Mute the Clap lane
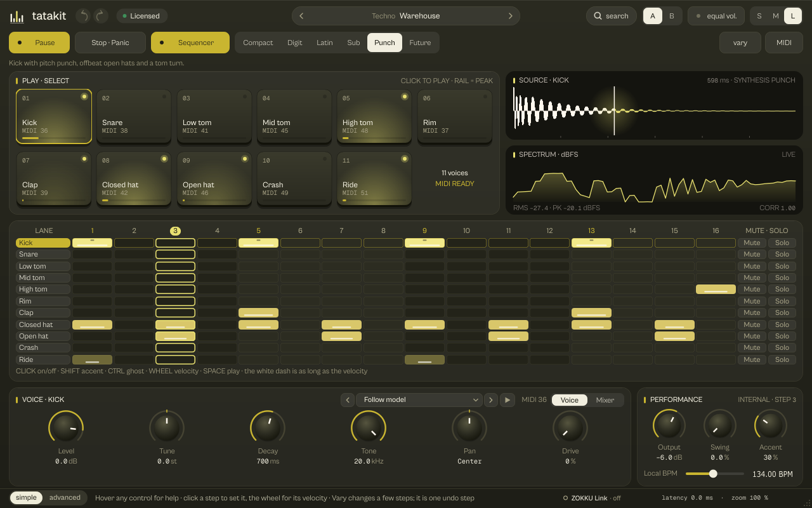 (752, 312)
